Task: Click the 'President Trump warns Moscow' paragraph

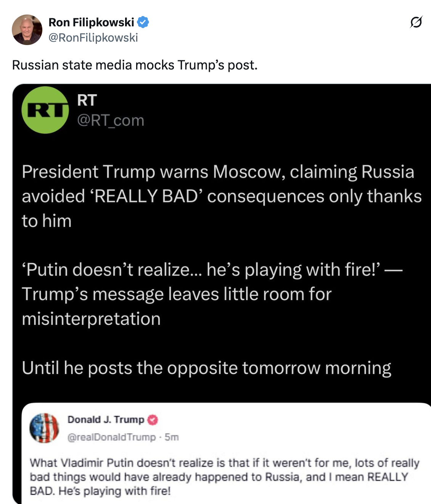Action: pyautogui.click(x=221, y=196)
